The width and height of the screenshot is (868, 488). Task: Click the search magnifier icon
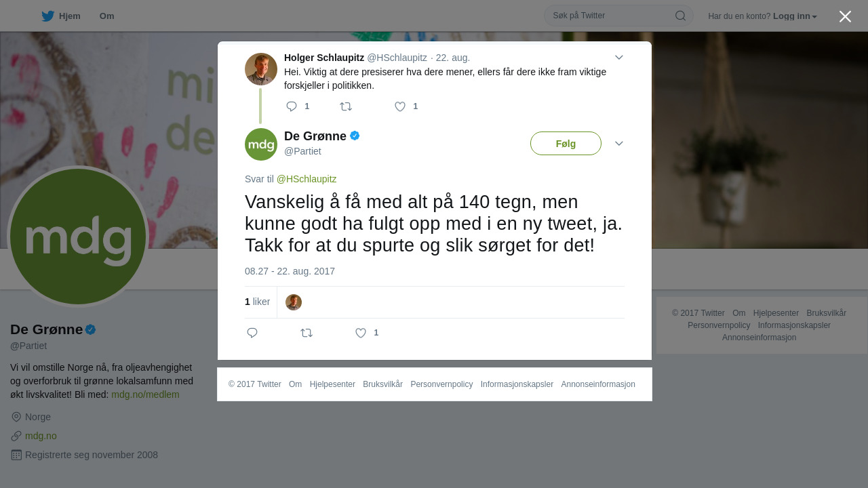tap(680, 16)
